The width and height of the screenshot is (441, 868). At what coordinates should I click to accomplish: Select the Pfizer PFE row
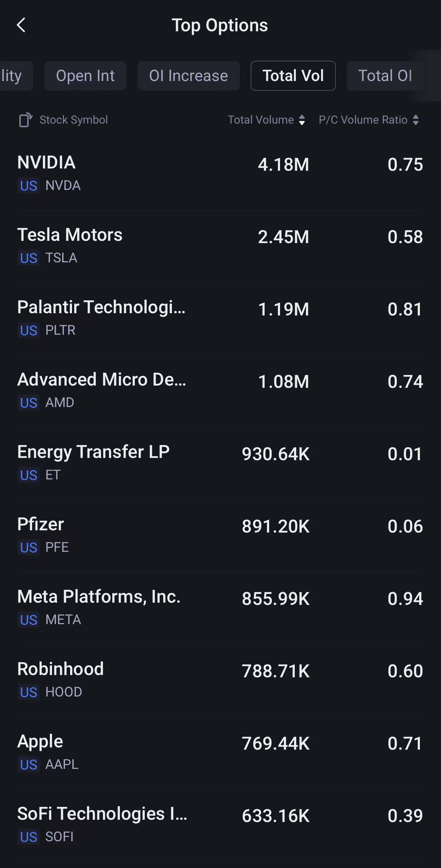point(220,535)
